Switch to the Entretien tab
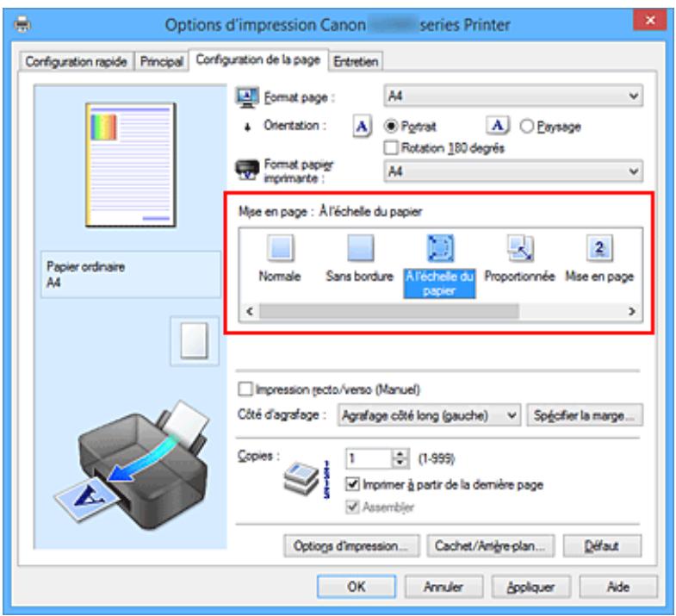 click(x=356, y=61)
